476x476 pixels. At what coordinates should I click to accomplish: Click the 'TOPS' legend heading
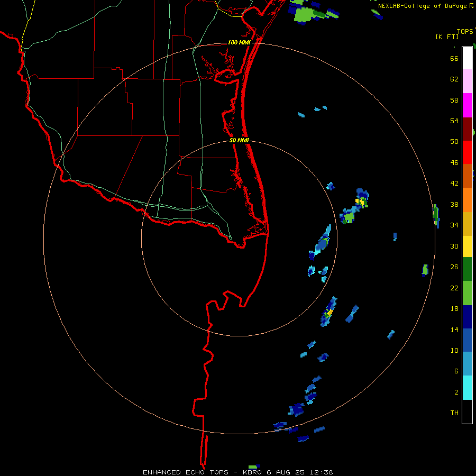(x=465, y=32)
